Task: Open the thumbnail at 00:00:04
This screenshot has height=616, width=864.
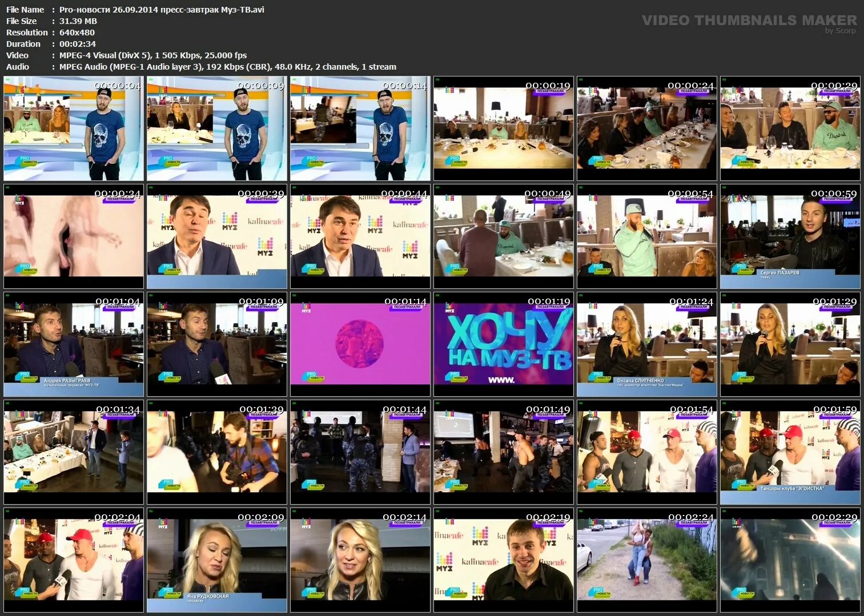Action: 74,128
